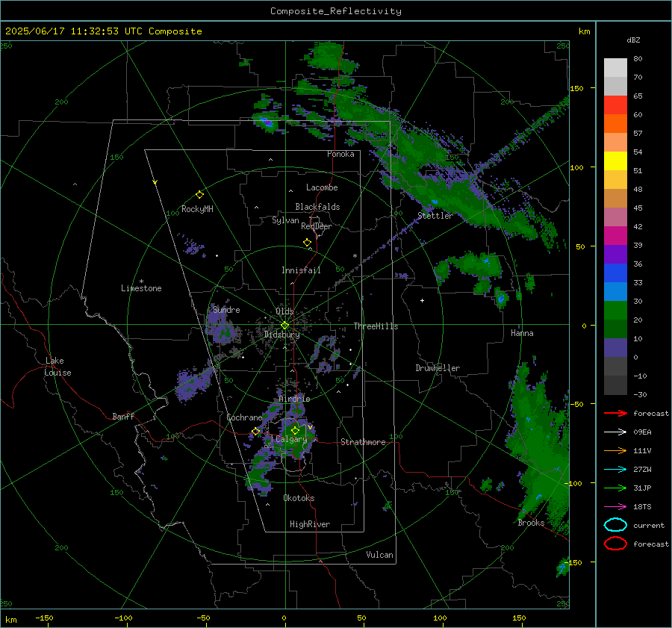Viewport: 672px width, 628px height.
Task: Click the Vulcan label
Action: [380, 555]
